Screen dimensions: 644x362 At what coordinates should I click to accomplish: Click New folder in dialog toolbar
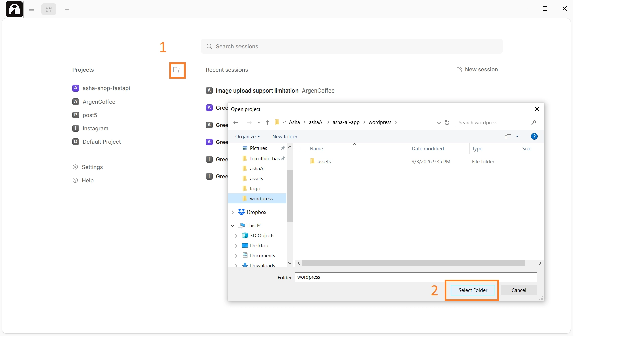coord(285,137)
